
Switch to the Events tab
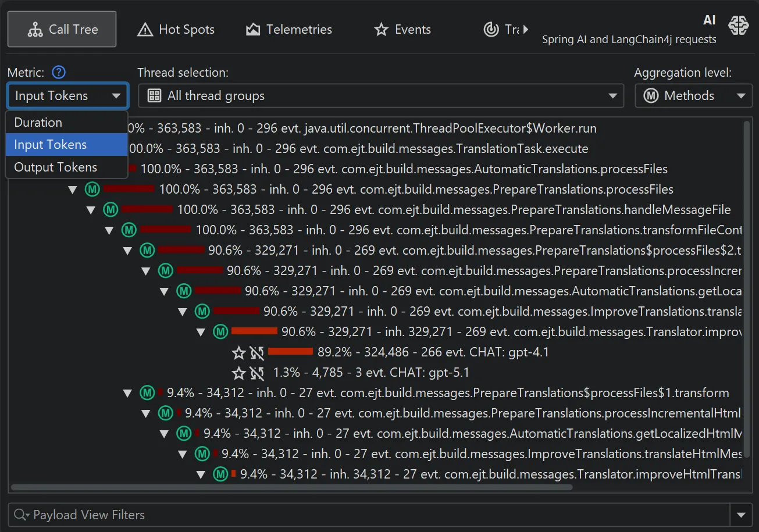402,29
